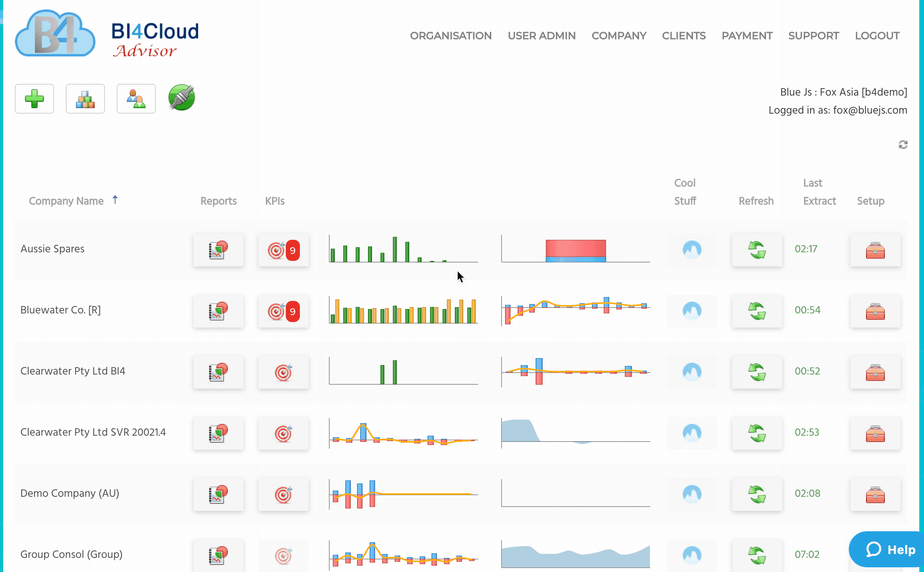Click Clearwater Pty Ltd SVR 20021.4 name

(x=93, y=432)
